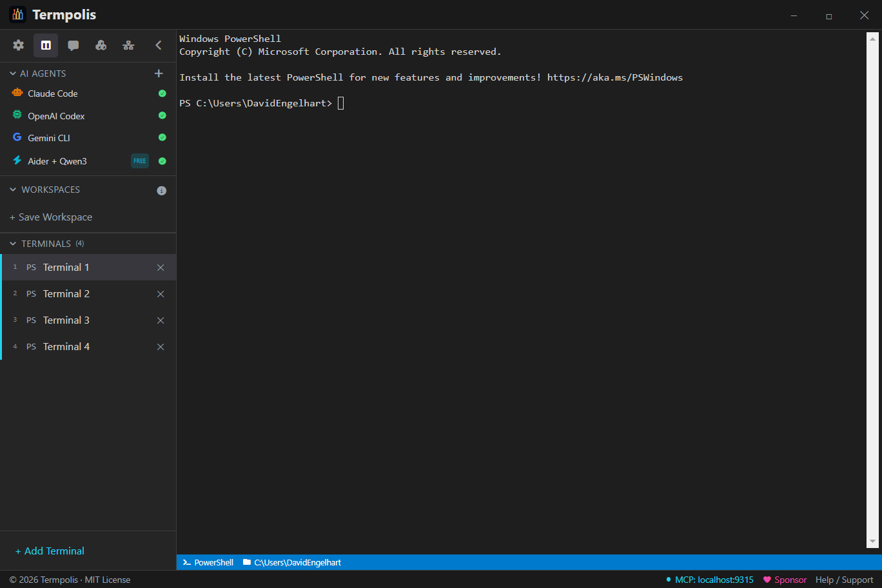Click the folder icon next to the path
Image resolution: width=882 pixels, height=588 pixels.
coord(246,562)
